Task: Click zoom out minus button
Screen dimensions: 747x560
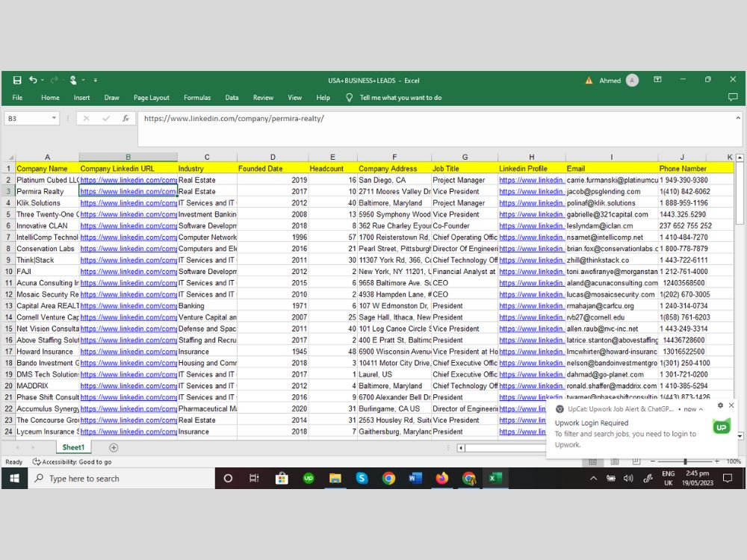Action: click(653, 461)
